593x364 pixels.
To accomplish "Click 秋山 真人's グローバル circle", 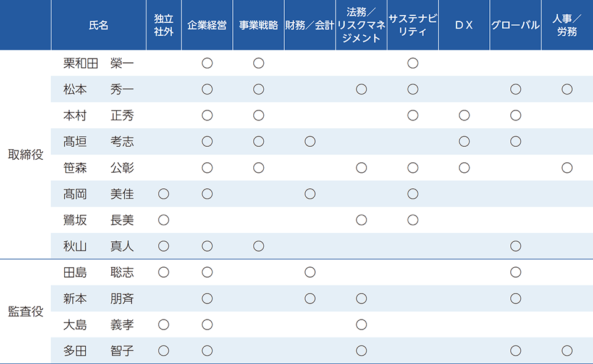I will click(x=516, y=246).
